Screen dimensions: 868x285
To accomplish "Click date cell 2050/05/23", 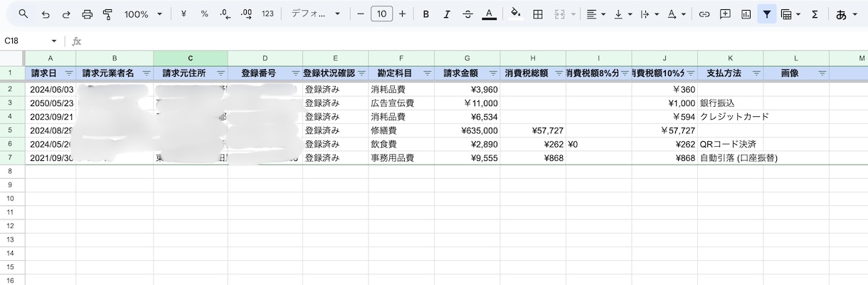I will [x=51, y=103].
